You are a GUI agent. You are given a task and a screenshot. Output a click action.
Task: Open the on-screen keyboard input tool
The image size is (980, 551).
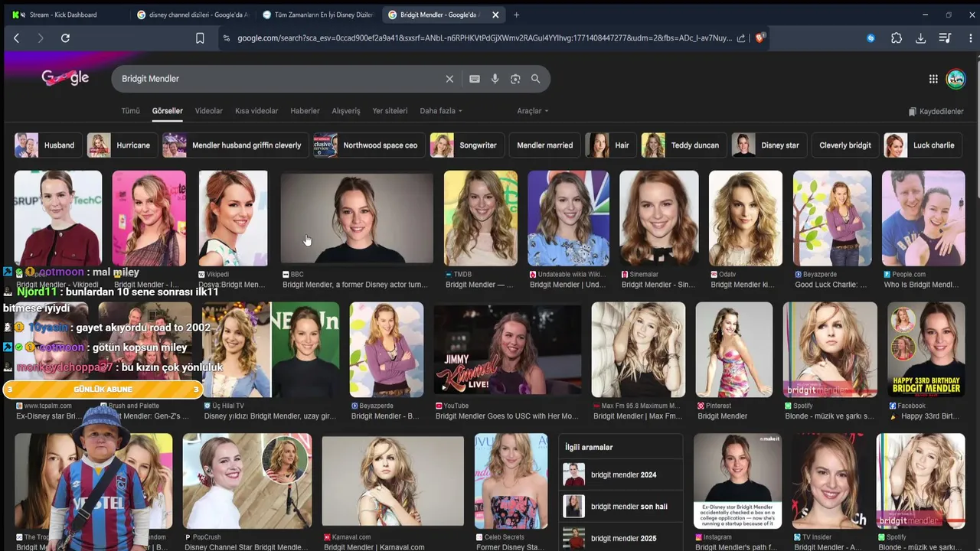(475, 79)
